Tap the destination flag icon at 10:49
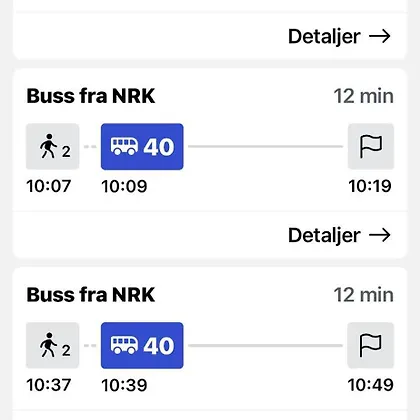The height and width of the screenshot is (420, 420). click(x=371, y=345)
